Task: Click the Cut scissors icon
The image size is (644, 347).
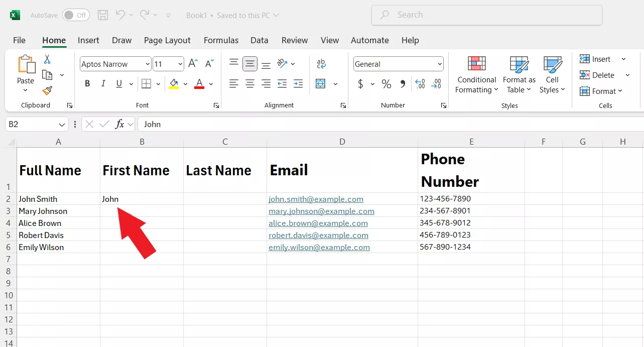Action: (47, 59)
